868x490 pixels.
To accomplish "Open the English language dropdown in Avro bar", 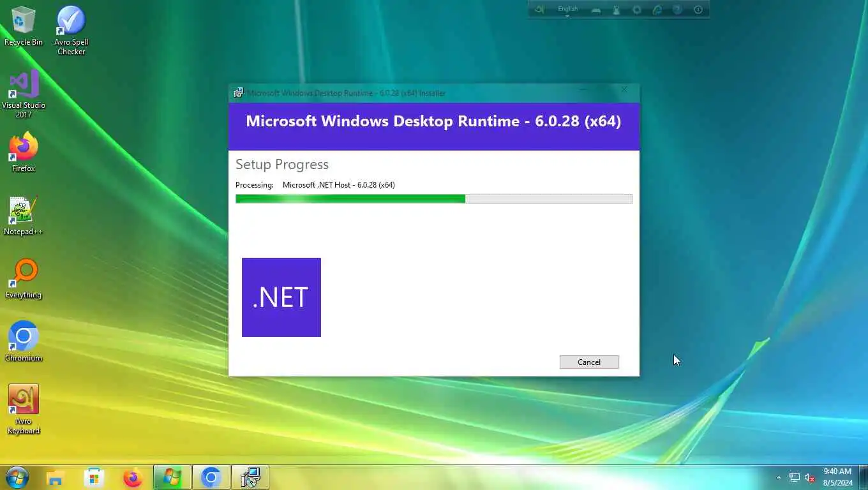I will 567,10.
